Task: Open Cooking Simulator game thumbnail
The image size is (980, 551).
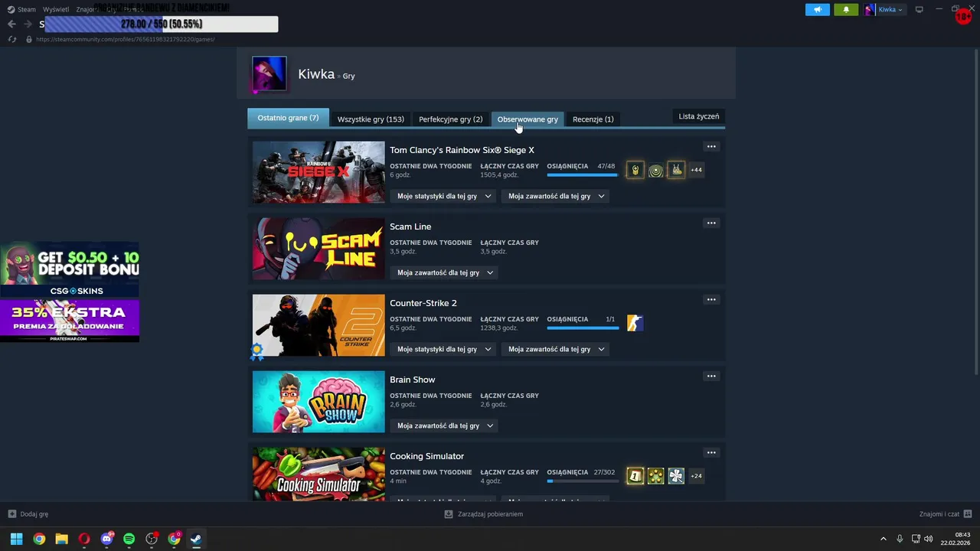Action: (318, 474)
